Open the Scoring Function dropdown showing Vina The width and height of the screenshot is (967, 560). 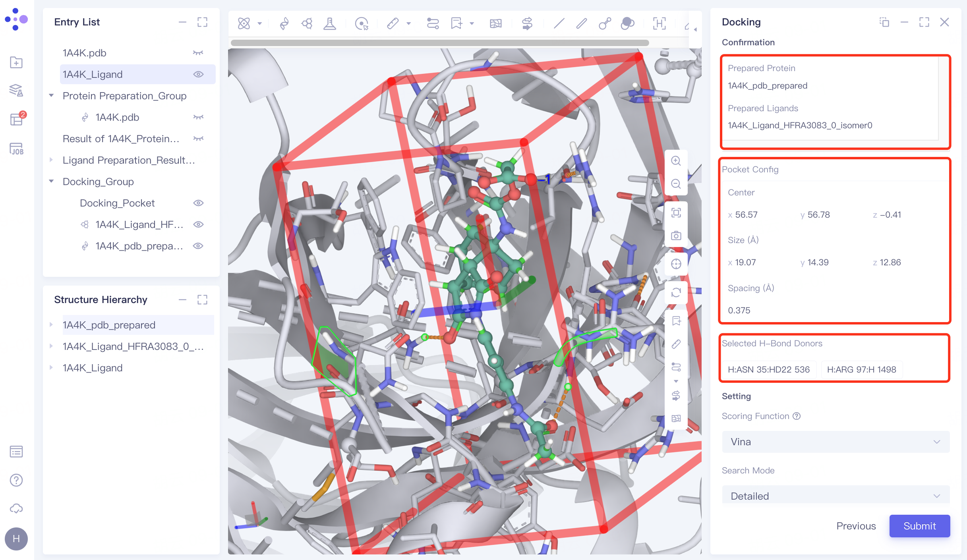[x=834, y=442]
